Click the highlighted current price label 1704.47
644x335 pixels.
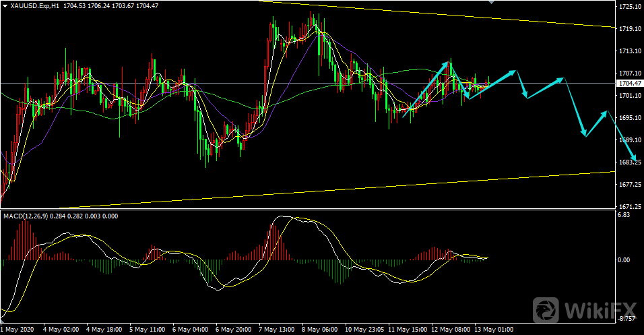629,84
